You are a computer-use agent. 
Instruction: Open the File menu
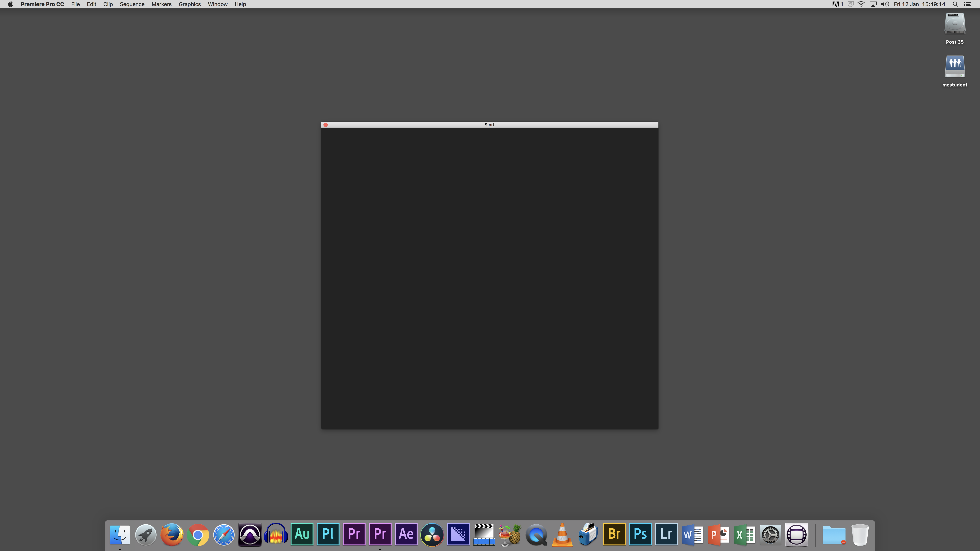pyautogui.click(x=75, y=4)
